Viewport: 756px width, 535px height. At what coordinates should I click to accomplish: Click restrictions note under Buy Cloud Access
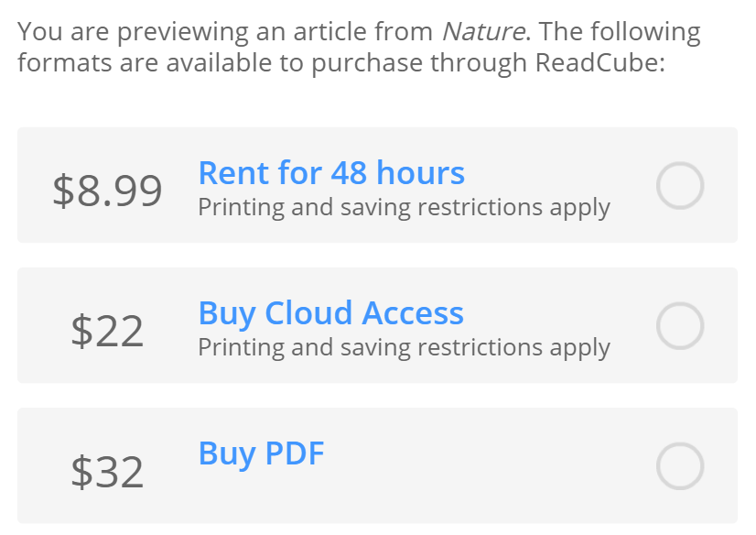click(404, 347)
